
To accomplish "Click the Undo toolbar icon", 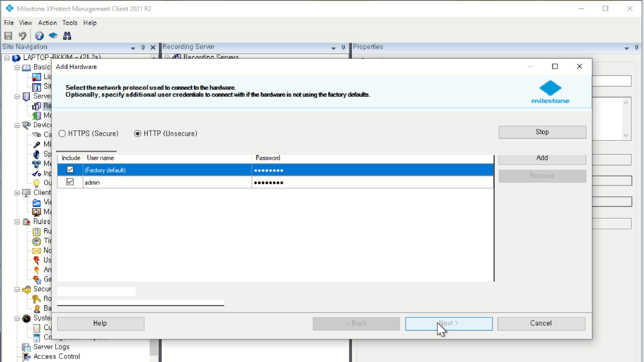I will [x=22, y=36].
